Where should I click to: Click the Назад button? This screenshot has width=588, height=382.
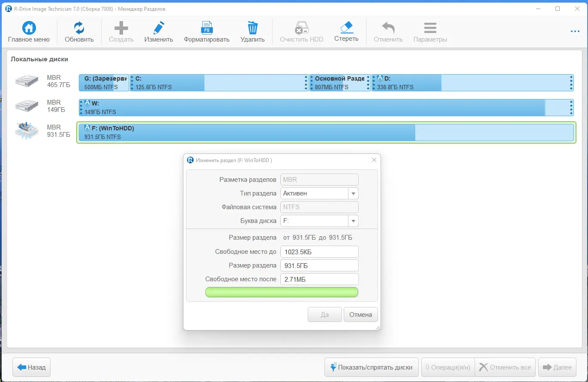(x=32, y=367)
